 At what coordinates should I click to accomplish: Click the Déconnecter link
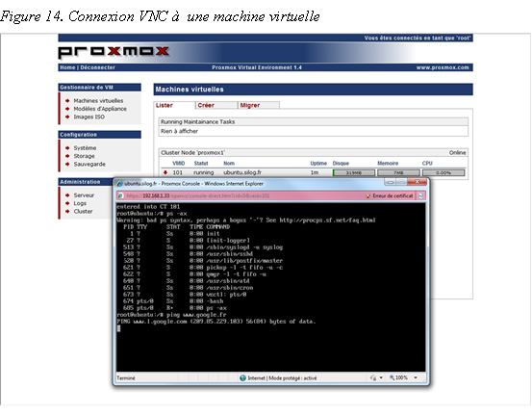click(98, 67)
